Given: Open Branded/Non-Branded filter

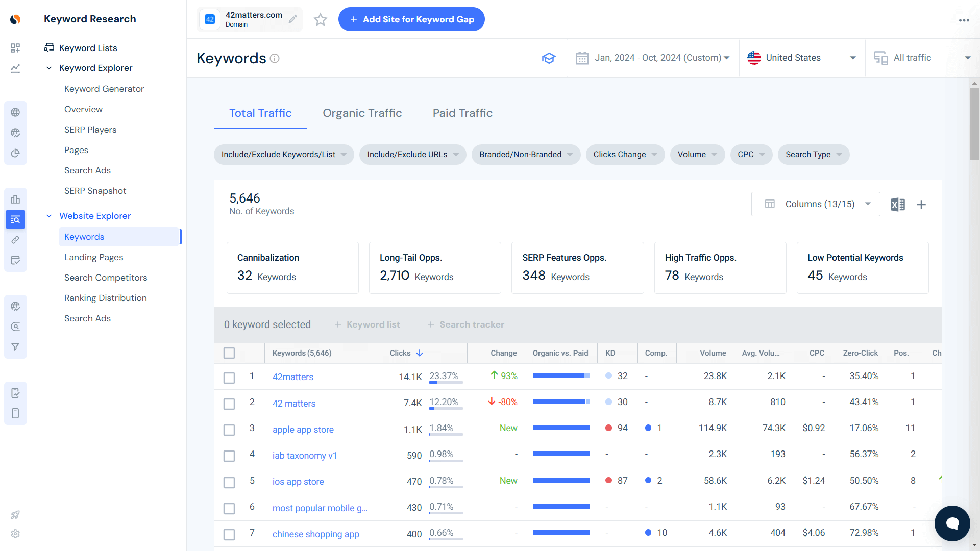Looking at the screenshot, I should coord(526,155).
